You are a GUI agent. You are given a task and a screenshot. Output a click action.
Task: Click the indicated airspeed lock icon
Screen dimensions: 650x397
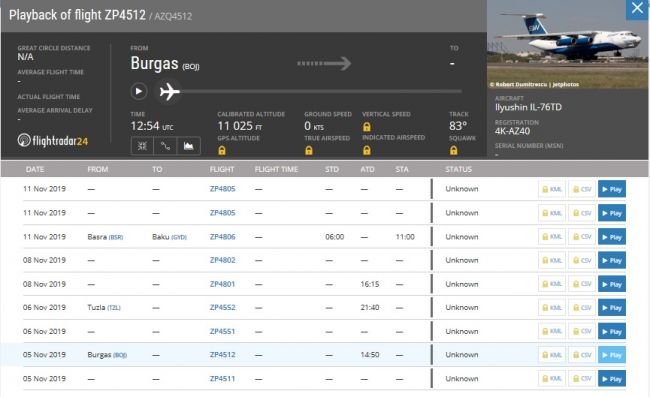366,150
